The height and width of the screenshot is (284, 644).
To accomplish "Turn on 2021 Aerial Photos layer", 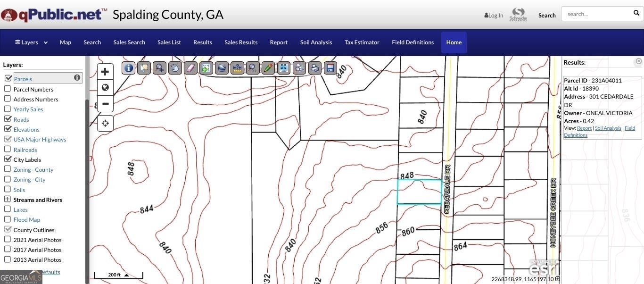I will [x=8, y=239].
